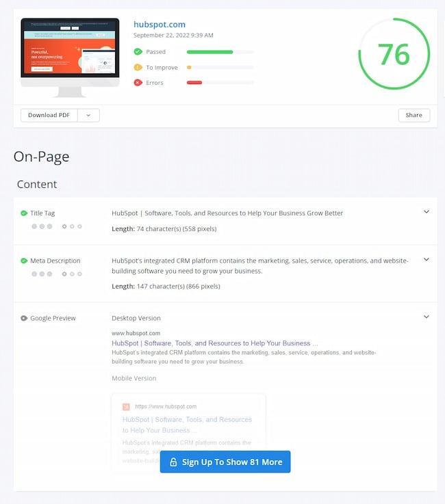Open the desktop preview HubSpot title link
The height and width of the screenshot is (504, 445).
point(214,343)
